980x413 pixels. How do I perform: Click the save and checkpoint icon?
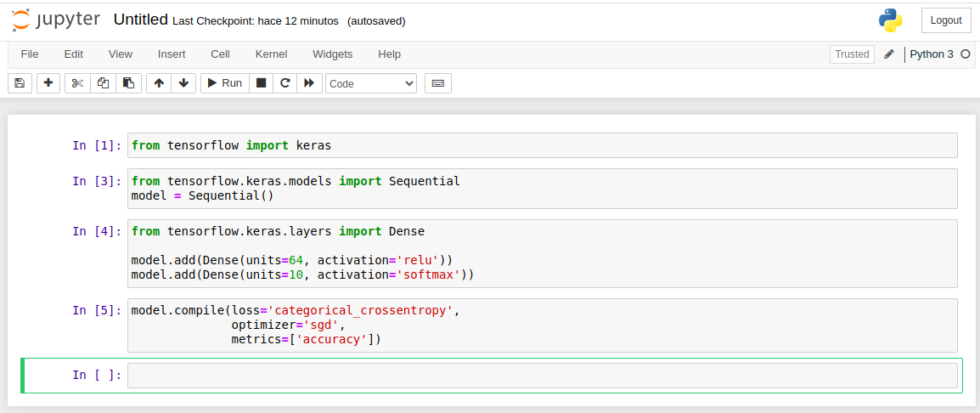pyautogui.click(x=20, y=83)
